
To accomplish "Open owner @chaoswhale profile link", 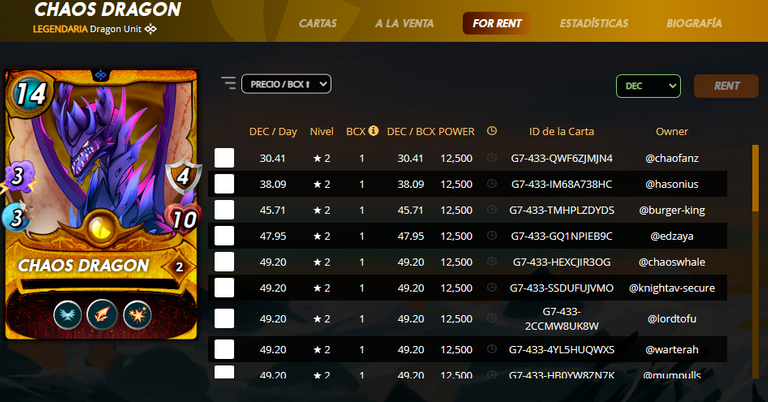I will [x=672, y=262].
